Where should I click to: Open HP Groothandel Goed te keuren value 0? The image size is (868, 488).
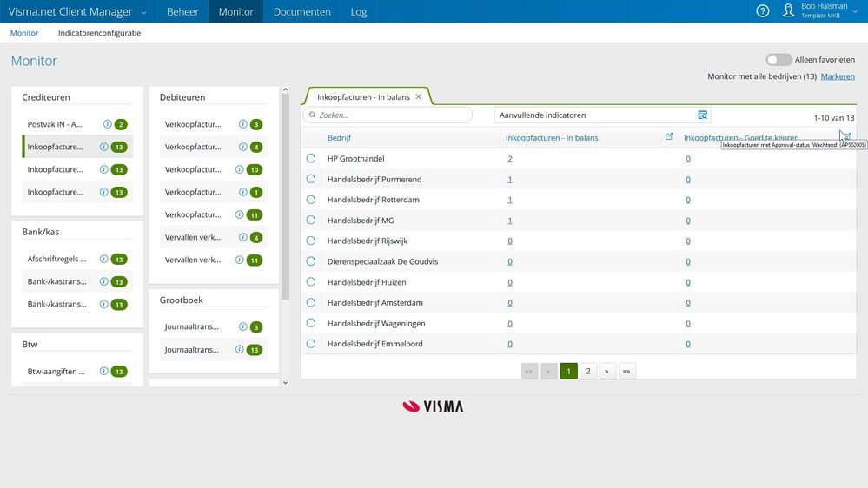(x=688, y=159)
